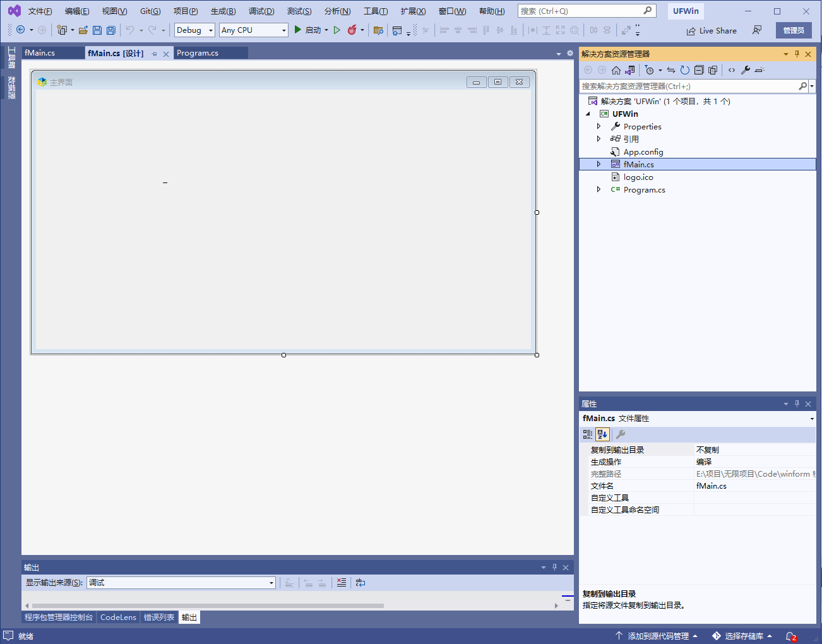Toggle categorized view in Properties panel
This screenshot has height=644, width=822.
tap(588, 434)
